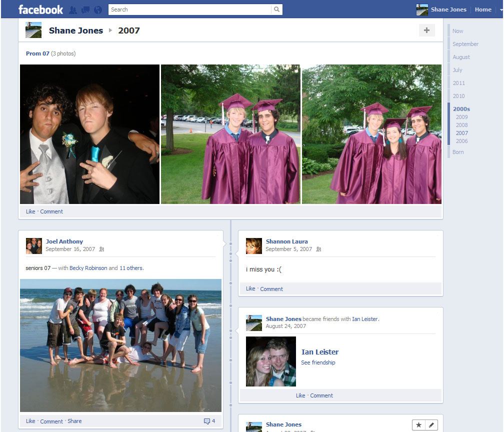
Task: Click the facebook logo
Action: tap(41, 9)
